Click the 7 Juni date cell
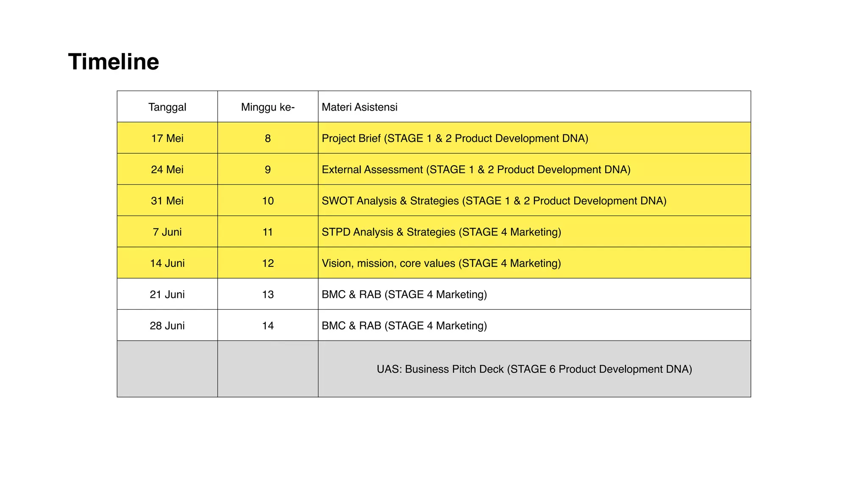Screen dimensions: 868x488 [167, 232]
